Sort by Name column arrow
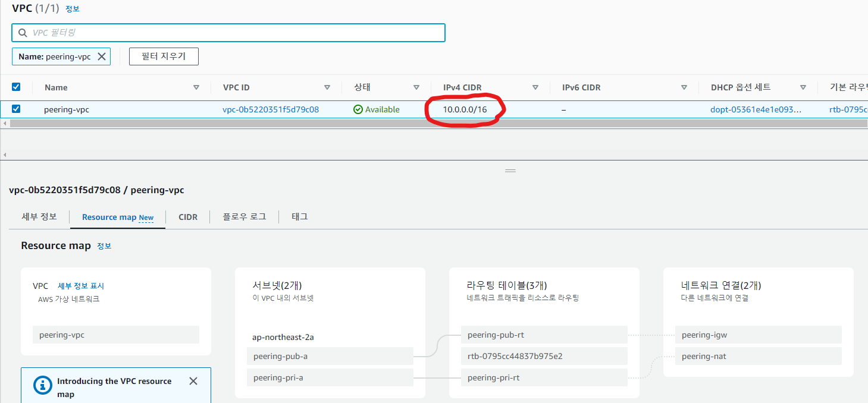Viewport: 868px width, 403px height. click(x=196, y=87)
